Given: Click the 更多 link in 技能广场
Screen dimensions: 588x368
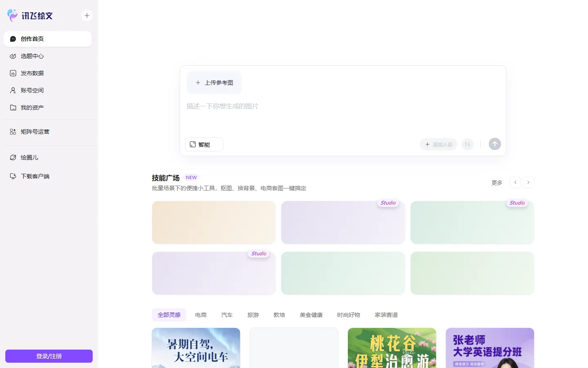Looking at the screenshot, I should [x=497, y=183].
